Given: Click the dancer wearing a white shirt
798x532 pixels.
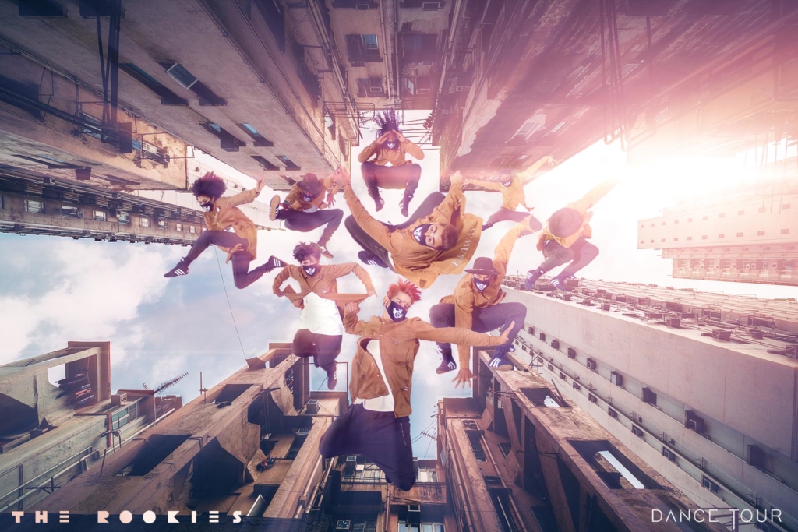Looking at the screenshot, I should (x=320, y=304).
